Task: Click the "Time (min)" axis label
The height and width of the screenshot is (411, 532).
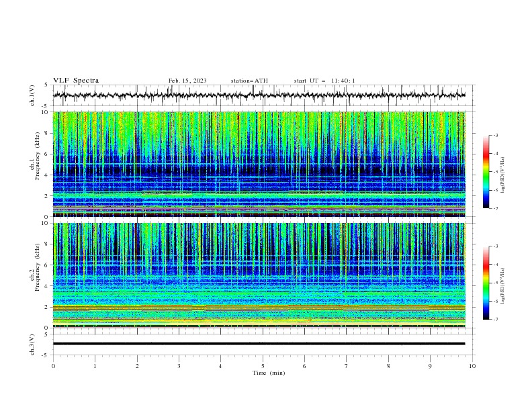Action: [269, 373]
